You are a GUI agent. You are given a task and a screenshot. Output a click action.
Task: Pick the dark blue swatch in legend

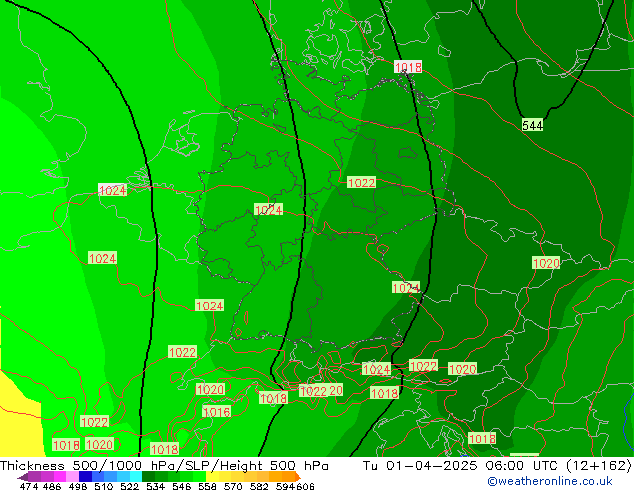pyautogui.click(x=85, y=476)
